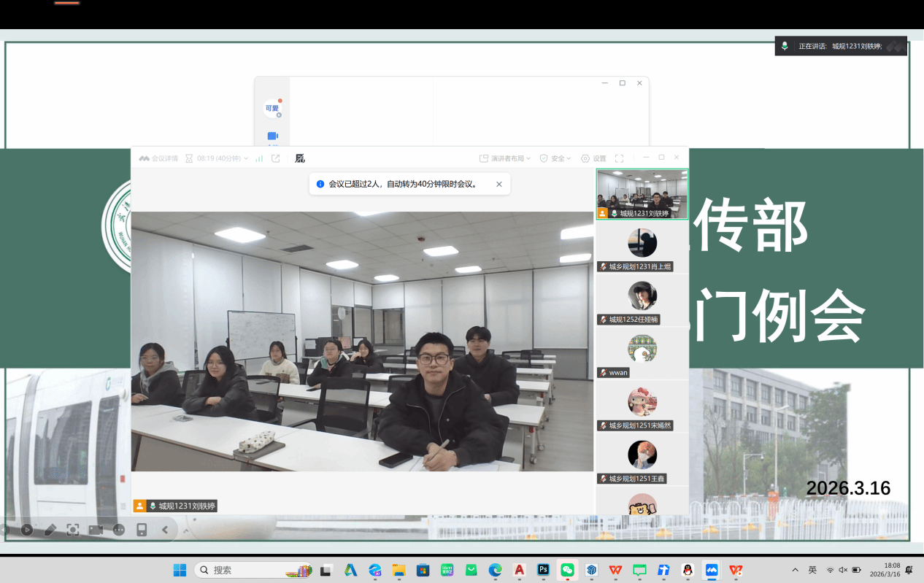The width and height of the screenshot is (924, 583).
Task: Click the share/pop-out arrow icon in meeting toolbar
Action: point(276,158)
